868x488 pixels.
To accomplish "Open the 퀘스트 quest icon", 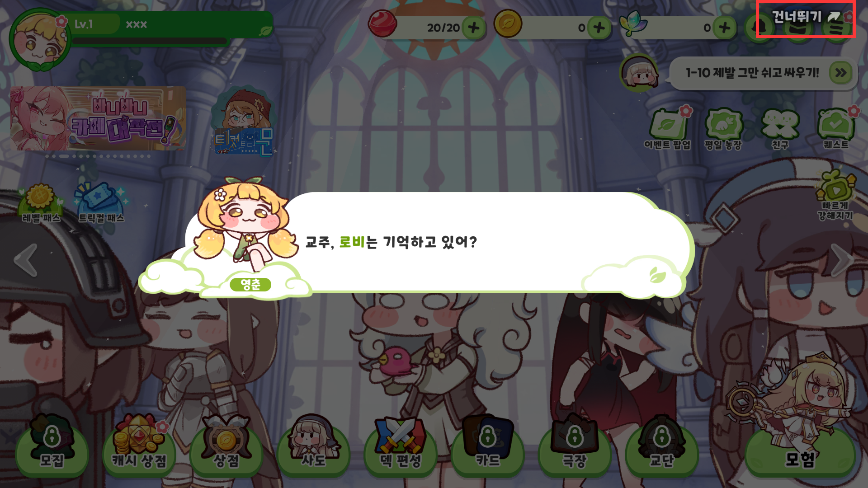I will 836,128.
